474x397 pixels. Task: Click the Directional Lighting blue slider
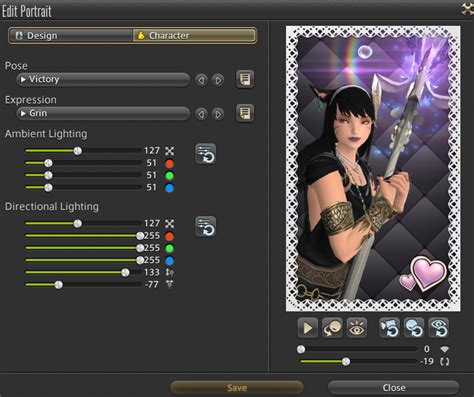tap(83, 260)
